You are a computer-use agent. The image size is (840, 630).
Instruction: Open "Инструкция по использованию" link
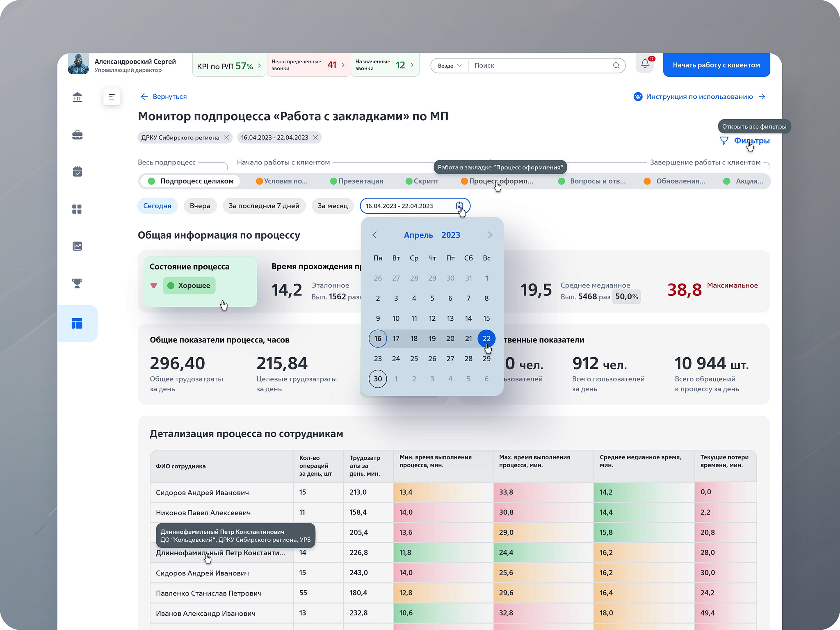[x=699, y=96]
